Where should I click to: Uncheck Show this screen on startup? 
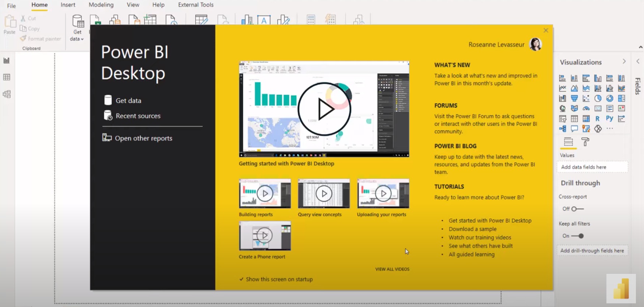point(241,279)
